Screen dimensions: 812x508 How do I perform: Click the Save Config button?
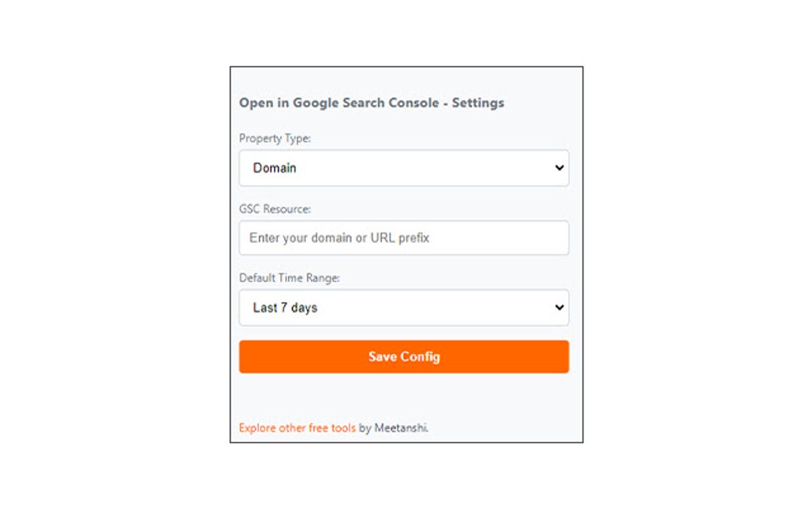click(404, 356)
